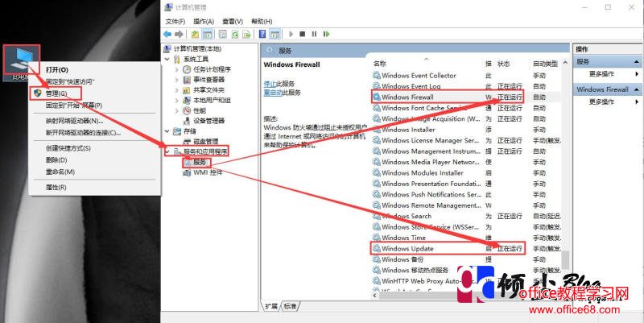Open the 帮助(H) menu
The height and width of the screenshot is (323, 644).
coord(262,22)
